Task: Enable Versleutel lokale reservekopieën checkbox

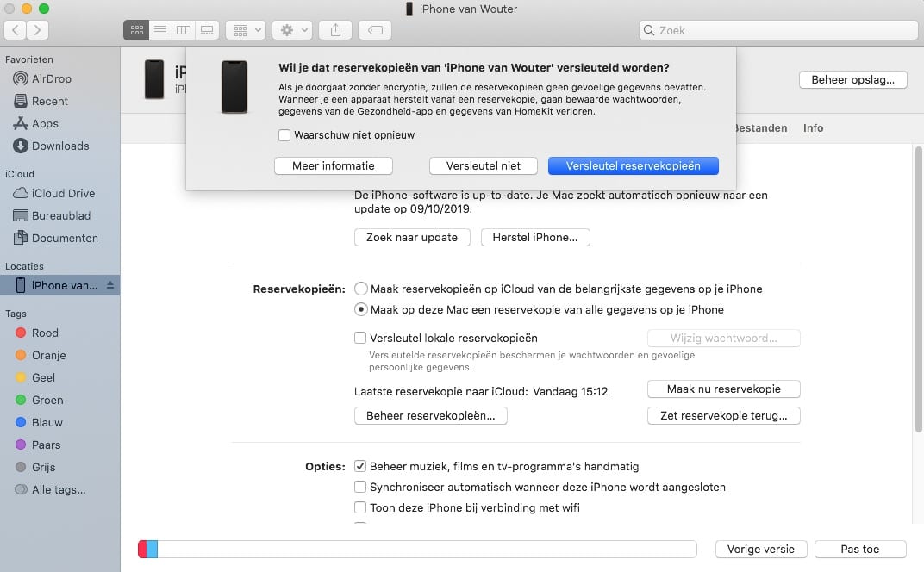Action: [360, 338]
